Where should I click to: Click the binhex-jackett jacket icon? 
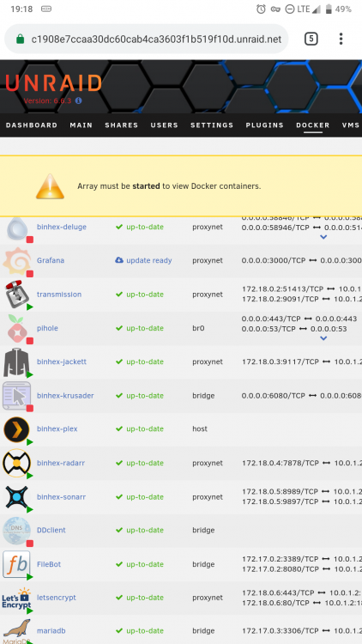16,362
